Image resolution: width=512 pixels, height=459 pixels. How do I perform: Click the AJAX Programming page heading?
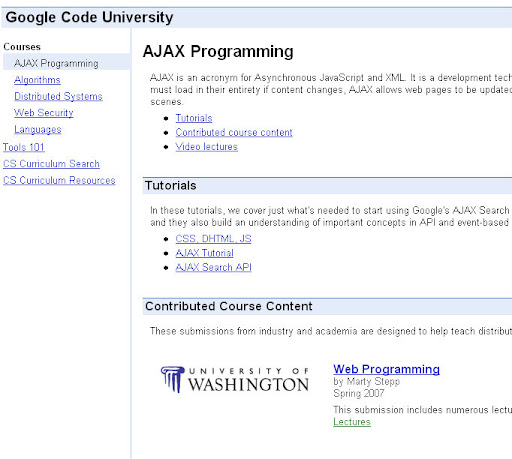[x=218, y=51]
